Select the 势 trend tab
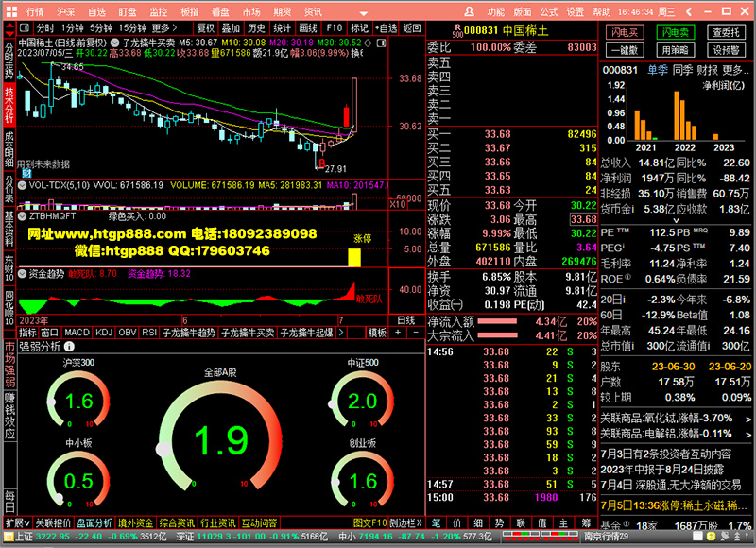The width and height of the screenshot is (756, 548). [x=499, y=522]
